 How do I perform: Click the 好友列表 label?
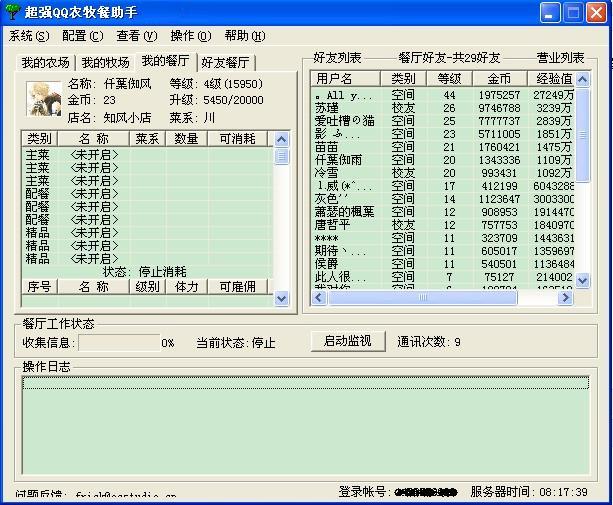point(337,58)
